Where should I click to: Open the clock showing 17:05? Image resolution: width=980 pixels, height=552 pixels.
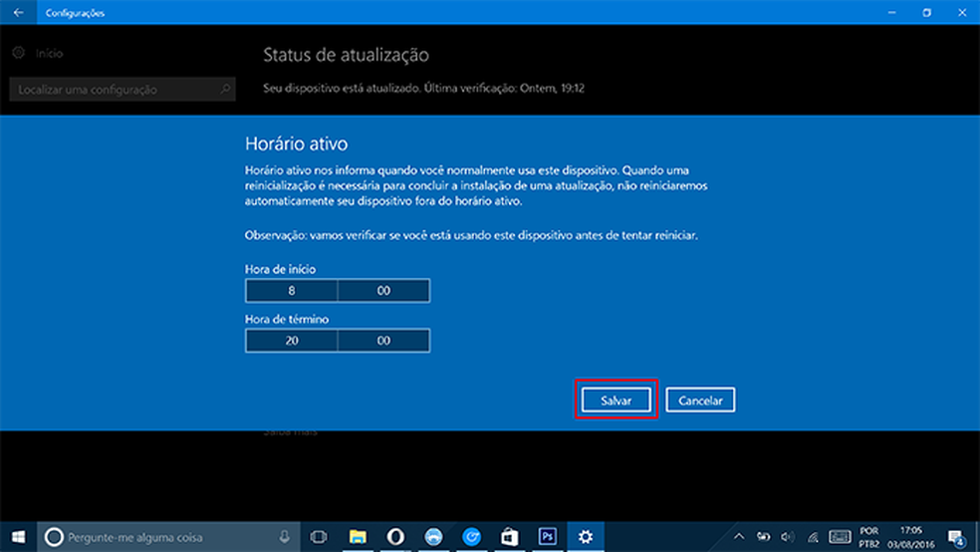(x=911, y=537)
